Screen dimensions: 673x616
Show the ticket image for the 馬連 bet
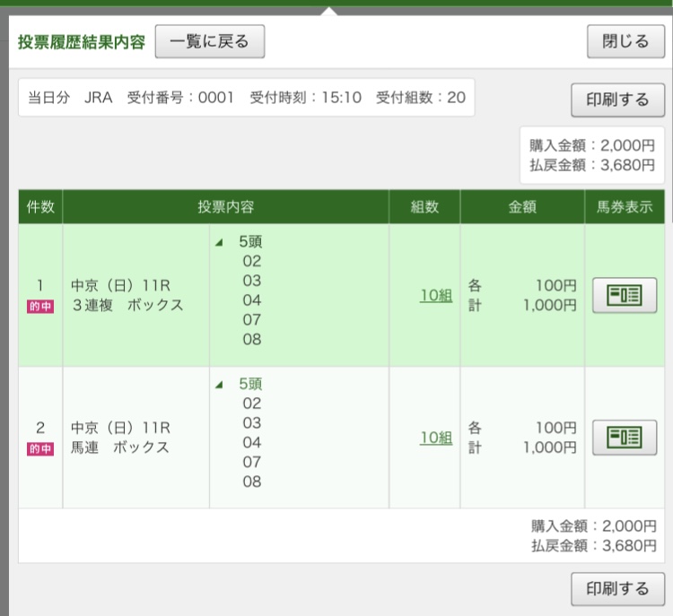pos(625,438)
